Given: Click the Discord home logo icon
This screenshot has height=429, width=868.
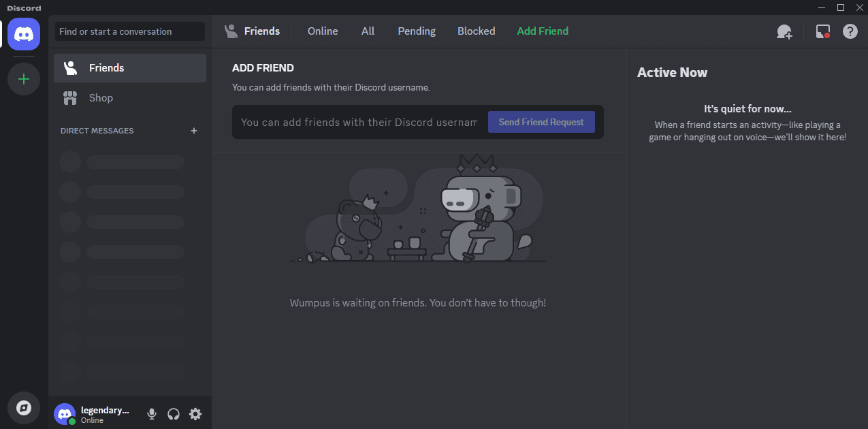Looking at the screenshot, I should pyautogui.click(x=24, y=33).
